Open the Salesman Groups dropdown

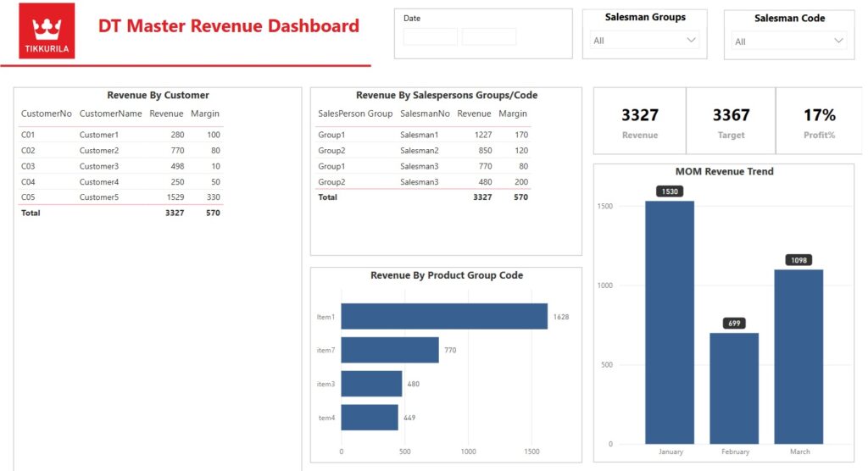[644, 40]
